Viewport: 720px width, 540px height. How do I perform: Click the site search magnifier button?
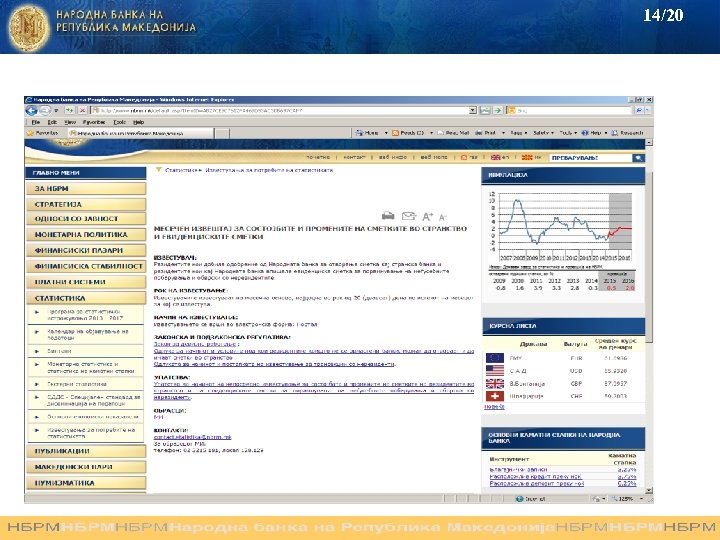coord(638,158)
